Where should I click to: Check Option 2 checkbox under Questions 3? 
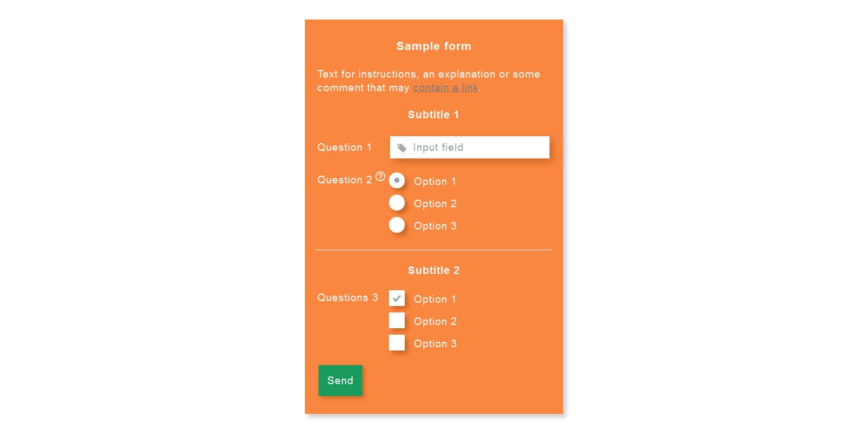[397, 320]
